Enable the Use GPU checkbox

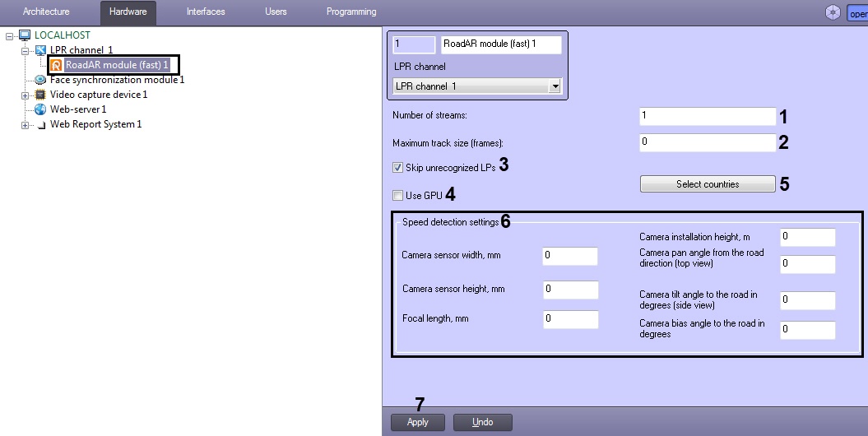pyautogui.click(x=397, y=195)
